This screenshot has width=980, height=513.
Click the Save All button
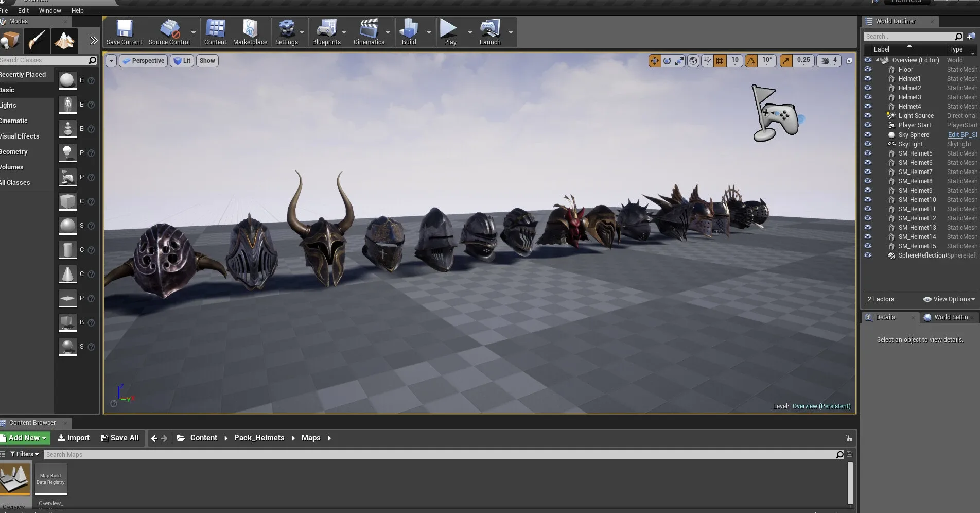pos(120,438)
